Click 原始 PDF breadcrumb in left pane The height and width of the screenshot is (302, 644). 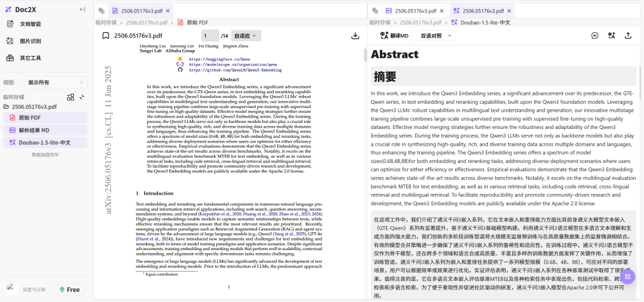(x=197, y=23)
